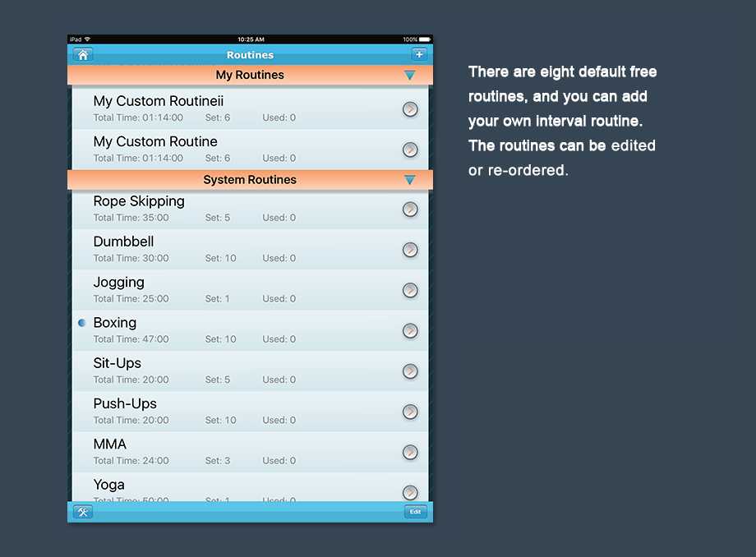Open the tools settings wrench icon

pyautogui.click(x=83, y=512)
